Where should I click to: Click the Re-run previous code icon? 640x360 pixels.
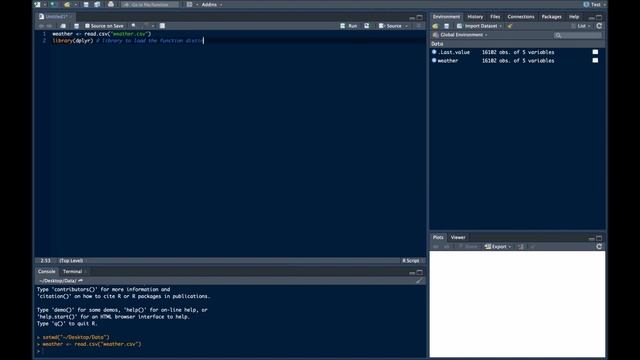point(367,26)
